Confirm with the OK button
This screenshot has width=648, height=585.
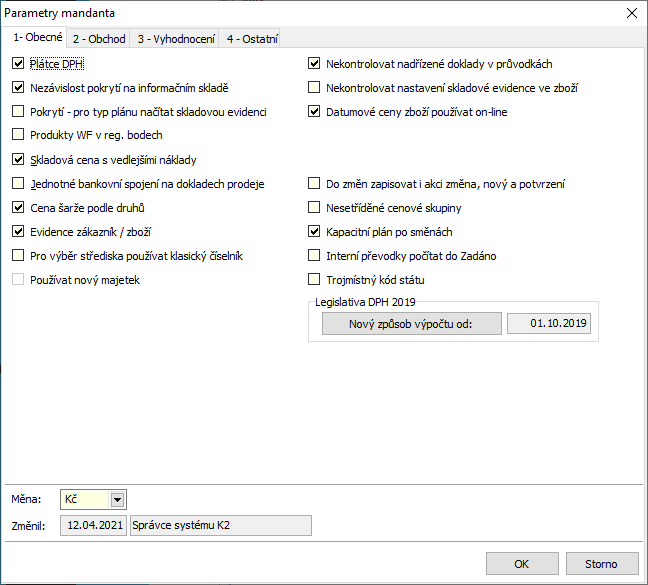pyautogui.click(x=522, y=564)
